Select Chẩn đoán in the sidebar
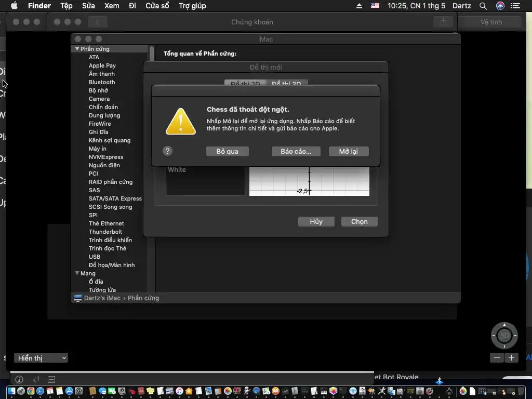The width and height of the screenshot is (532, 399). tap(103, 107)
